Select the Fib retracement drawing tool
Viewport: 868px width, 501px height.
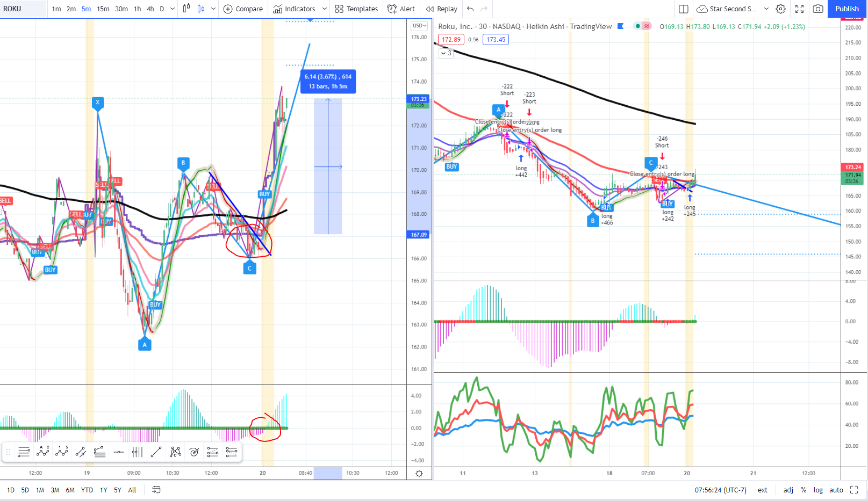[x=213, y=452]
